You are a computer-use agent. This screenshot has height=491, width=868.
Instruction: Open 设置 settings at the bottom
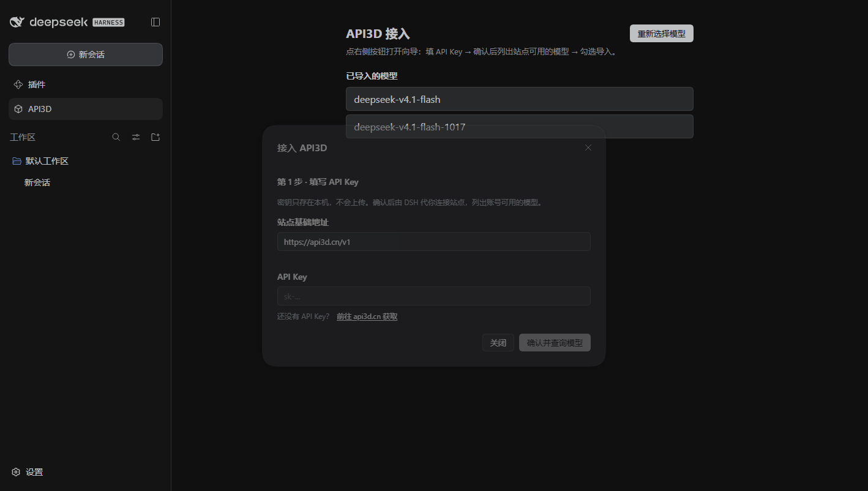coord(28,472)
